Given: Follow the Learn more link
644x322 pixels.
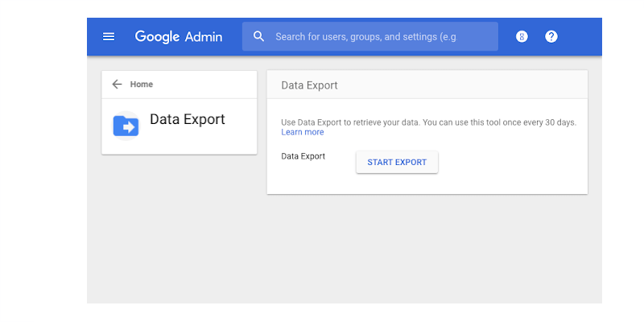Looking at the screenshot, I should 303,132.
